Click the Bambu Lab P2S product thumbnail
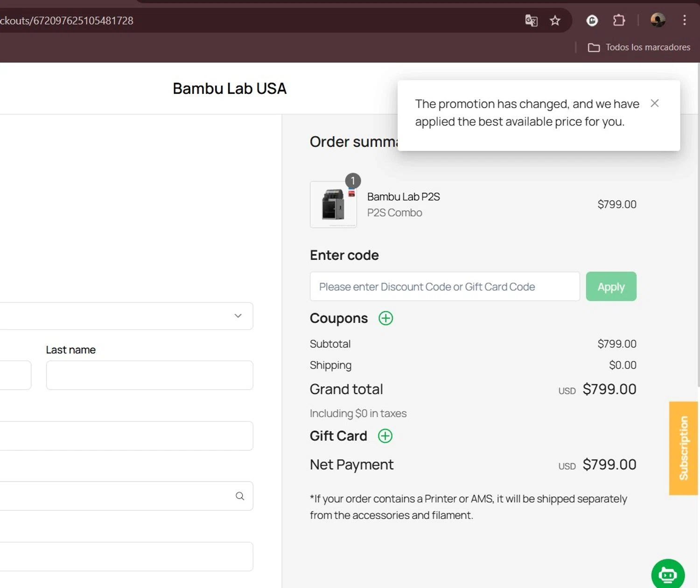This screenshot has width=700, height=588. point(333,204)
